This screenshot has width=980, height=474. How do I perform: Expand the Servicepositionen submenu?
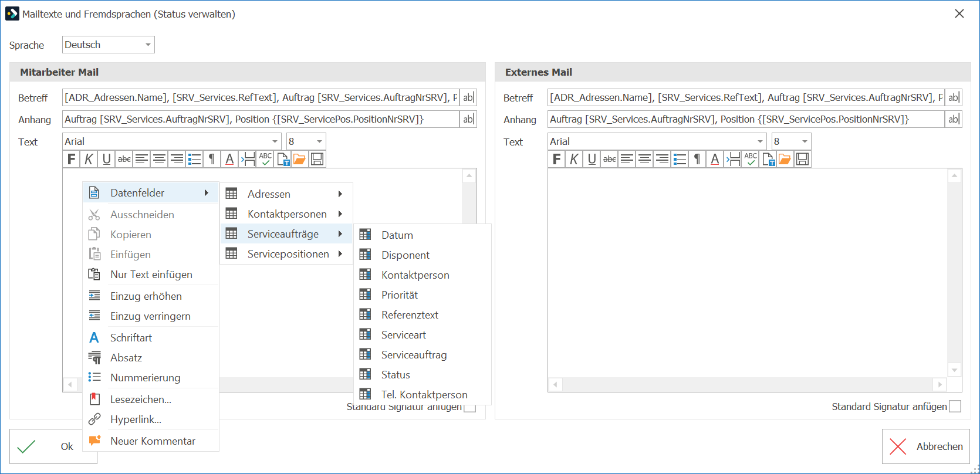[x=286, y=254]
